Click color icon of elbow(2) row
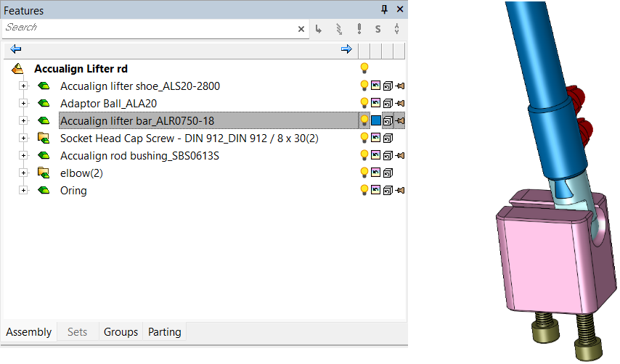The width and height of the screenshot is (620, 364). click(375, 172)
